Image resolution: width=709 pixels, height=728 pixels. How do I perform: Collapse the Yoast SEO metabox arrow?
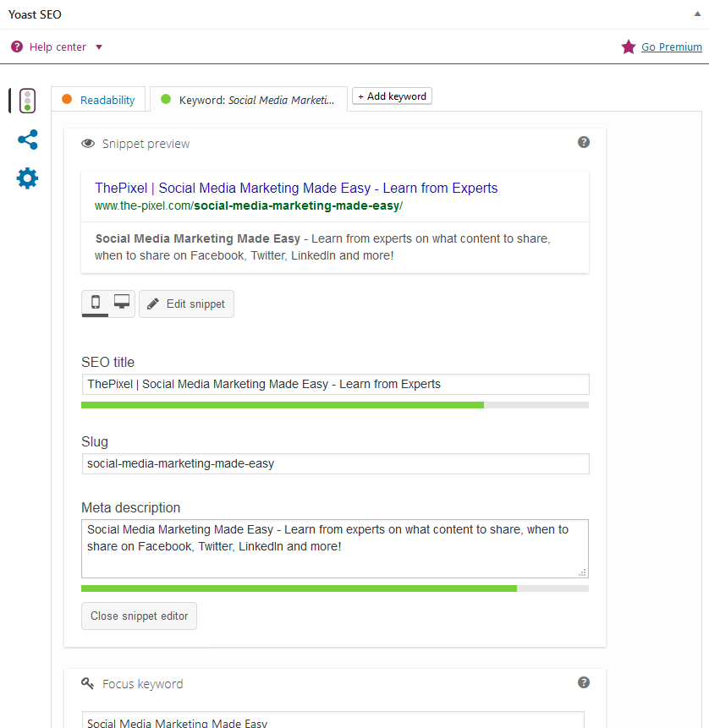click(697, 14)
